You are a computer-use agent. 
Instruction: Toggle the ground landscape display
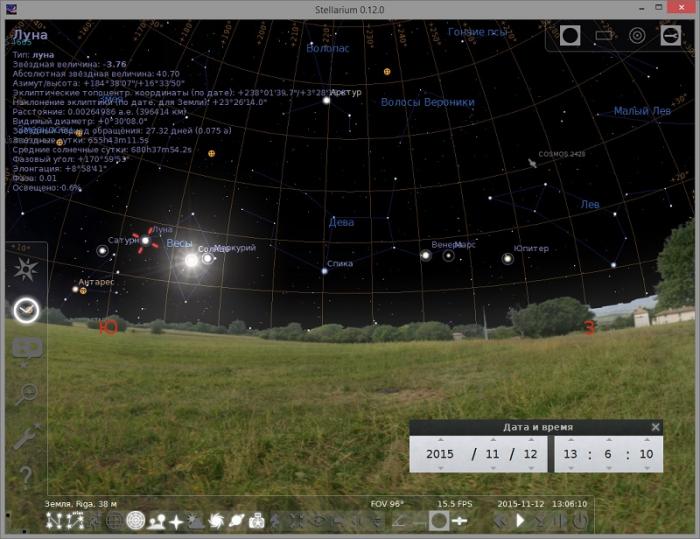(x=156, y=521)
